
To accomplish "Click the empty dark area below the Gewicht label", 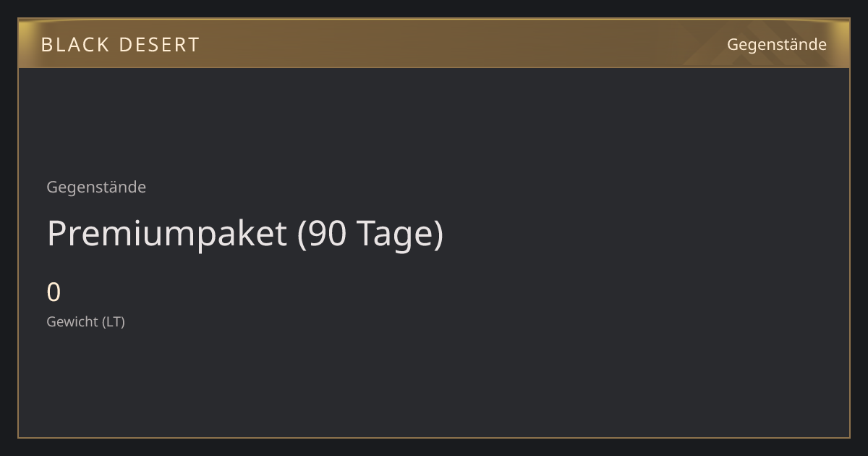I will (434, 384).
